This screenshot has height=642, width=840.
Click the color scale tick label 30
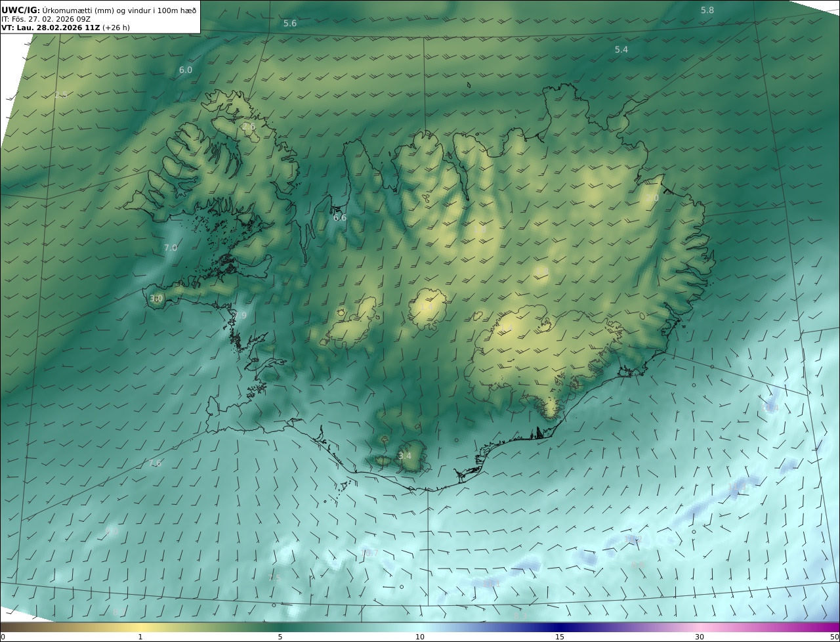coord(700,637)
